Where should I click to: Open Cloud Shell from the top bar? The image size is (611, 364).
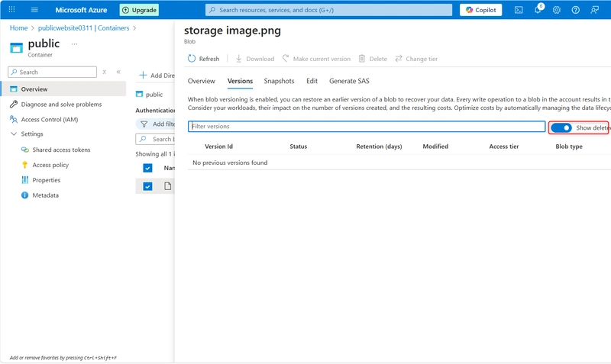click(519, 10)
